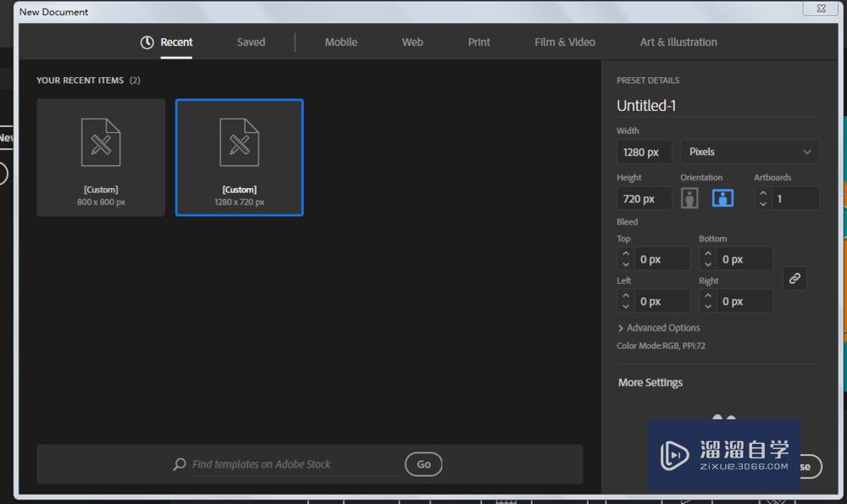Open the Film & Video tab
The height and width of the screenshot is (504, 847).
(x=565, y=42)
